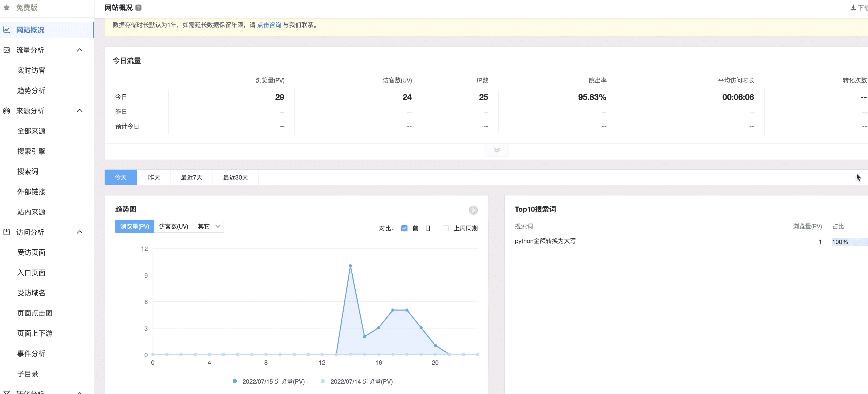
Task: Select the 今天 time range tab
Action: coord(121,178)
